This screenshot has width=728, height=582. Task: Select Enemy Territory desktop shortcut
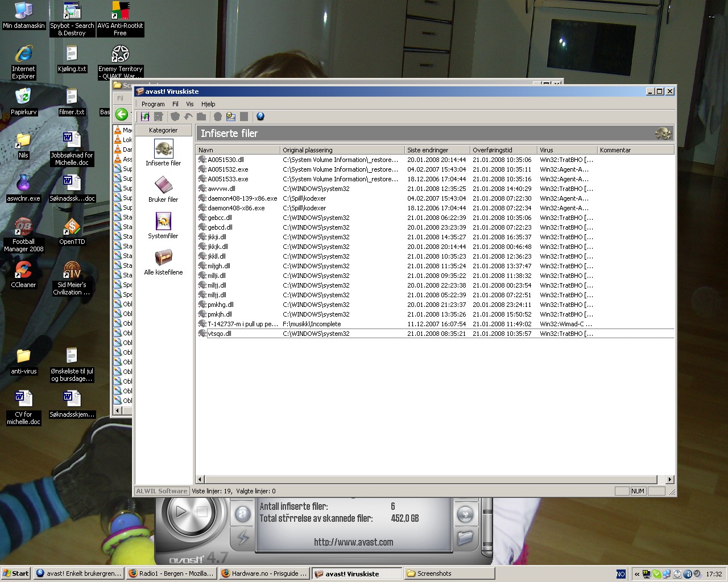pos(120,63)
